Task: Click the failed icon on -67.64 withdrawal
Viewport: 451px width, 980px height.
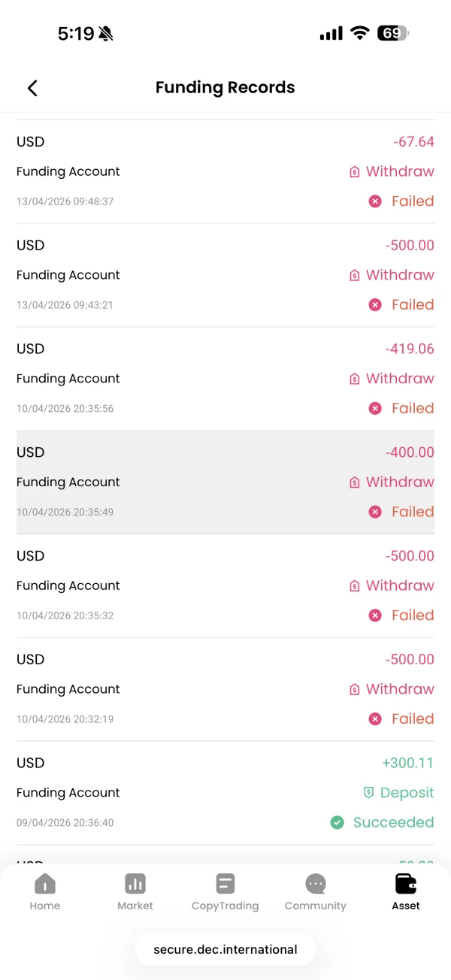Action: (x=375, y=201)
